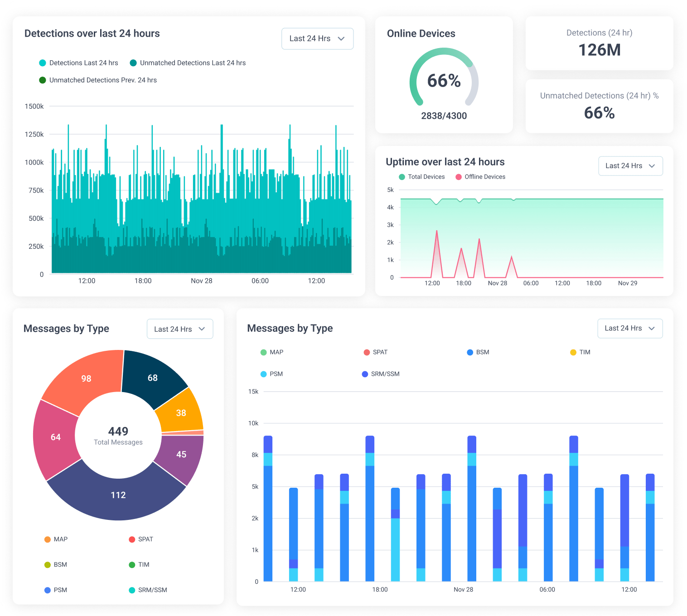Select the PSM legend marker
Screen dimensions: 687x616
[x=264, y=373]
